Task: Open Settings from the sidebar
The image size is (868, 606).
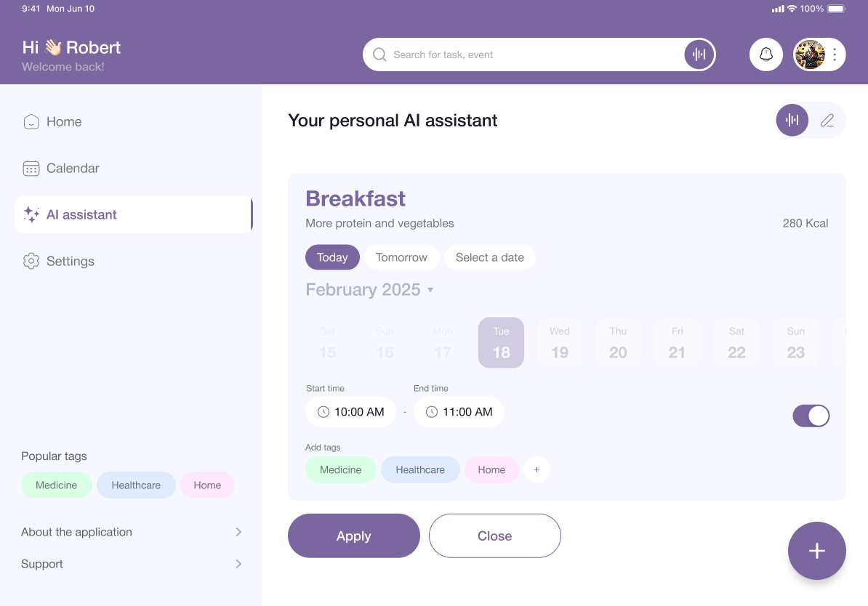Action: coord(70,261)
